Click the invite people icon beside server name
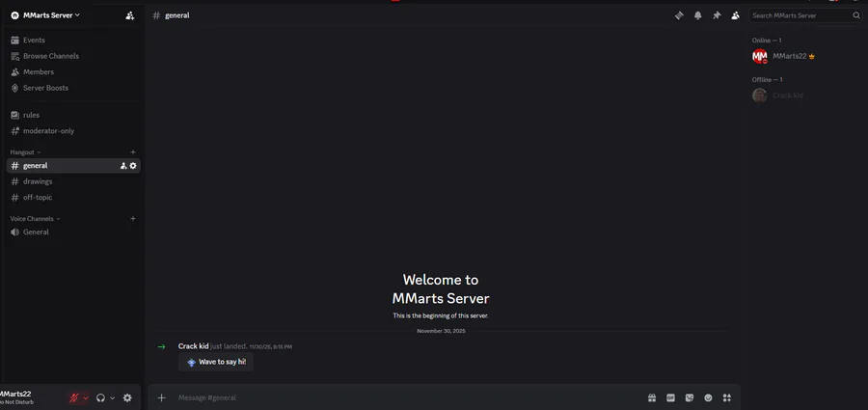868x410 pixels. [129, 15]
